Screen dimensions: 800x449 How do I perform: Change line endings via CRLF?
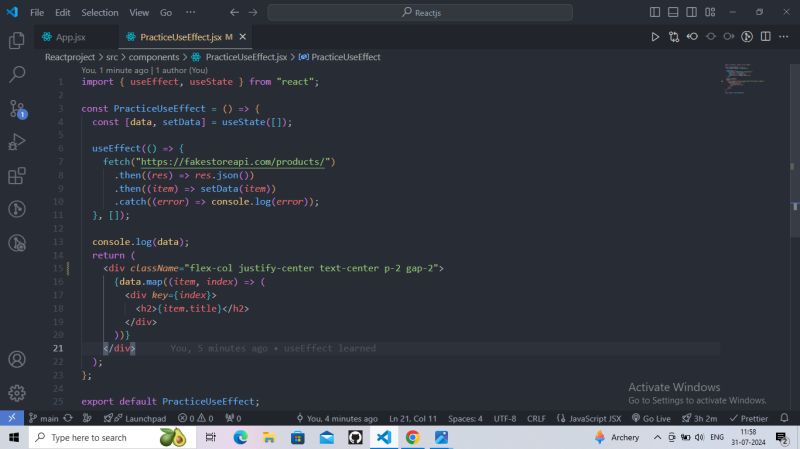pyautogui.click(x=536, y=418)
